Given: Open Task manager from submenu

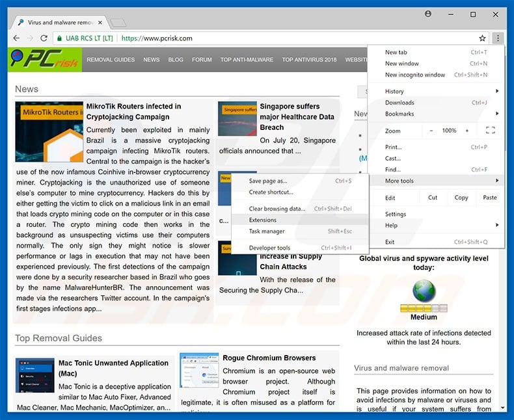Looking at the screenshot, I should pos(301,231).
